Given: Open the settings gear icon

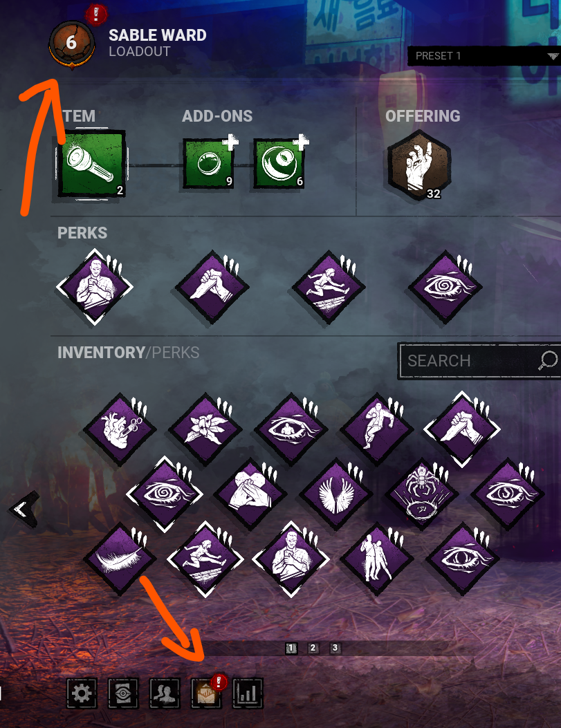Looking at the screenshot, I should pos(82,693).
